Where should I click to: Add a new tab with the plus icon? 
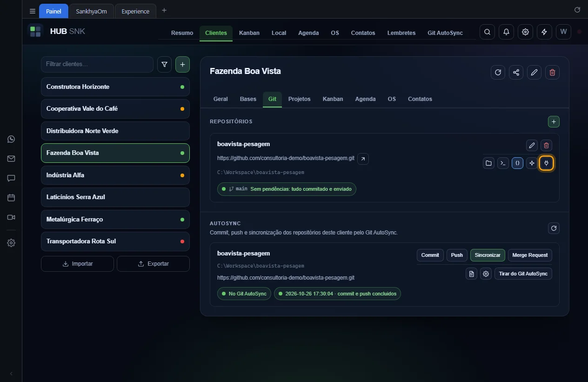pos(164,11)
